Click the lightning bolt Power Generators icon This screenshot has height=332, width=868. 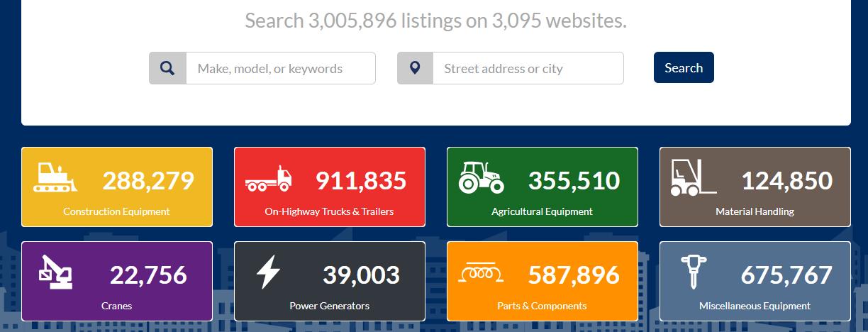268,272
